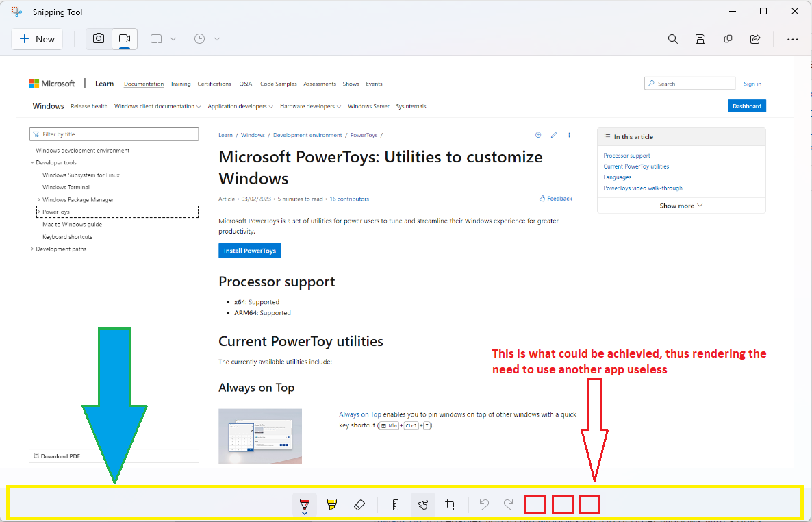Screen dimensions: 812x522
Task: Select the ballpoint pen tool
Action: coord(304,502)
